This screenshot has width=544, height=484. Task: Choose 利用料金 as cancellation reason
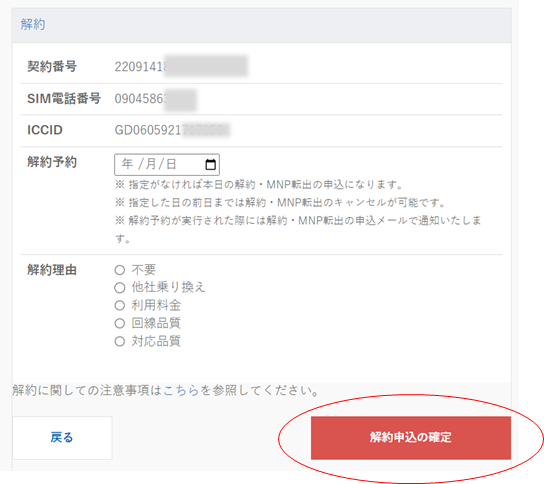[120, 306]
